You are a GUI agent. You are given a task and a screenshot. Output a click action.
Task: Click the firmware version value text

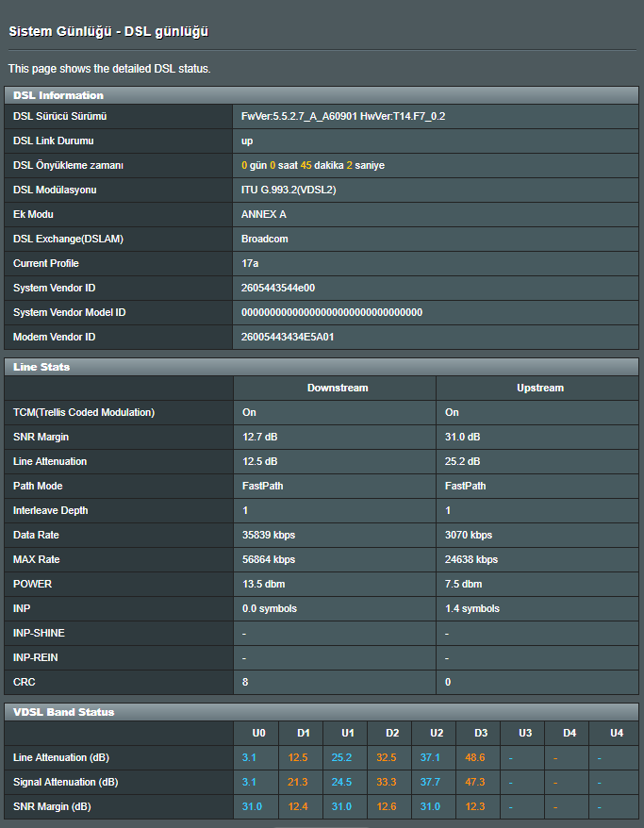[x=343, y=116]
